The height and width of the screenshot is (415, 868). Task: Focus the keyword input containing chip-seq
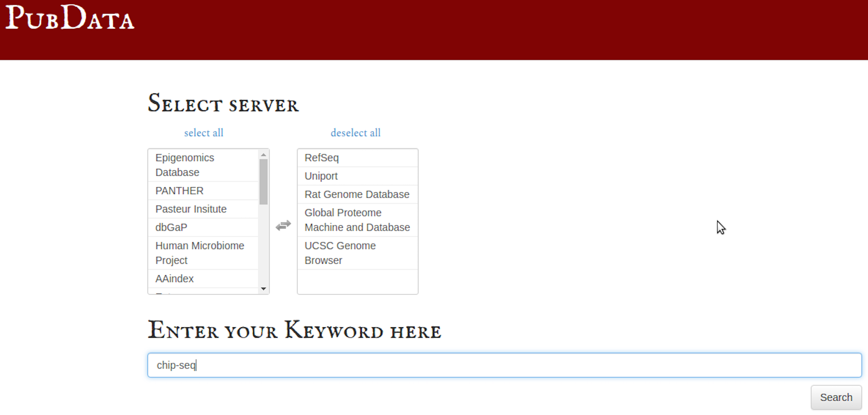coord(504,365)
